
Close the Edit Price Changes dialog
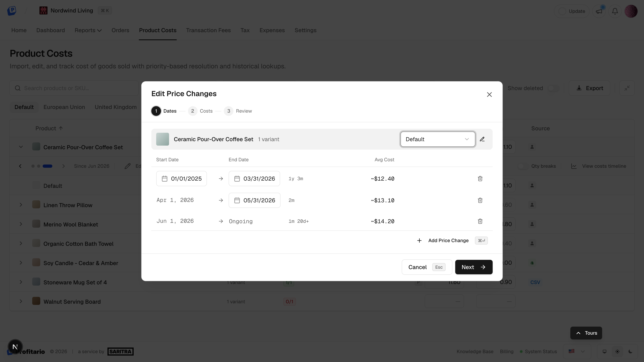coord(489,95)
